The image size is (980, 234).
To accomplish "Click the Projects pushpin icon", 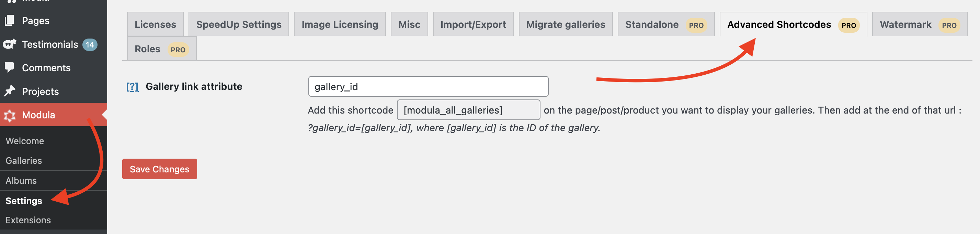I will pos(10,91).
